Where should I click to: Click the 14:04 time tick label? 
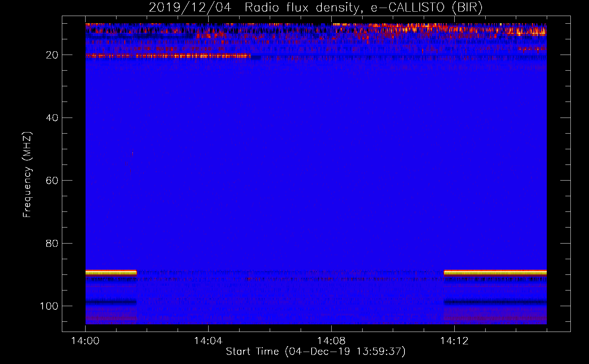point(208,341)
